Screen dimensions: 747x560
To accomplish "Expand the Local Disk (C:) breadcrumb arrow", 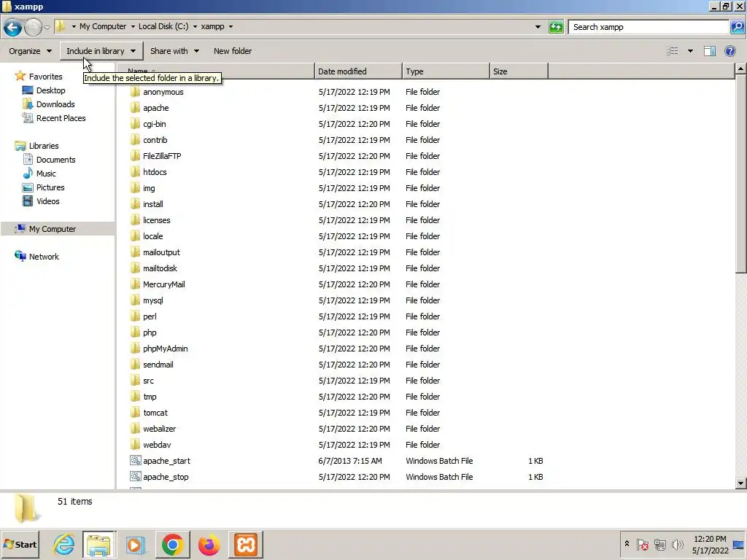I will click(195, 27).
